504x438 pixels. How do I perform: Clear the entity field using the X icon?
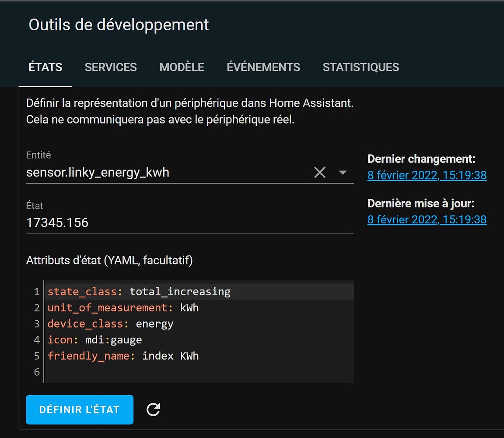coord(320,172)
